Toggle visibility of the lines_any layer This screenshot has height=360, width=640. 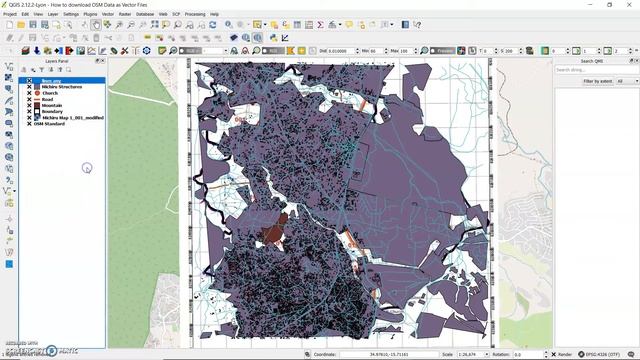(x=29, y=81)
